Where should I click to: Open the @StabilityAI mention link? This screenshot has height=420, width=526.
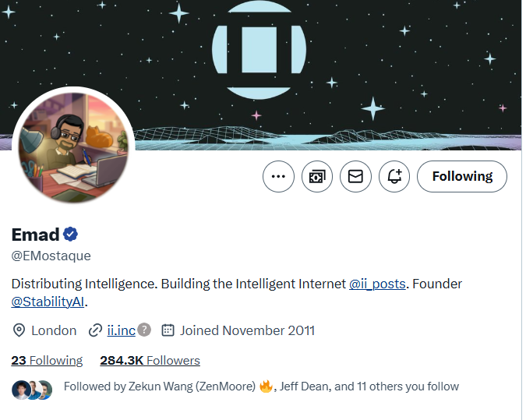tap(49, 301)
